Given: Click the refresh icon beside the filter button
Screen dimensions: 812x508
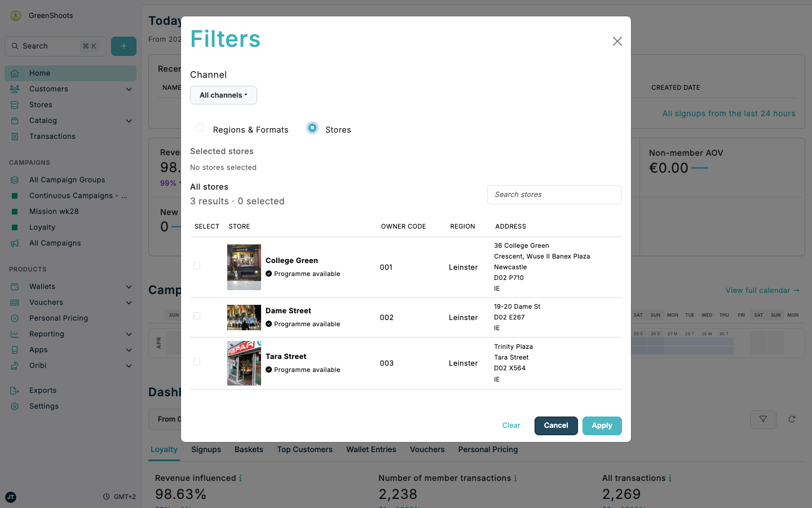Looking at the screenshot, I should (x=792, y=419).
